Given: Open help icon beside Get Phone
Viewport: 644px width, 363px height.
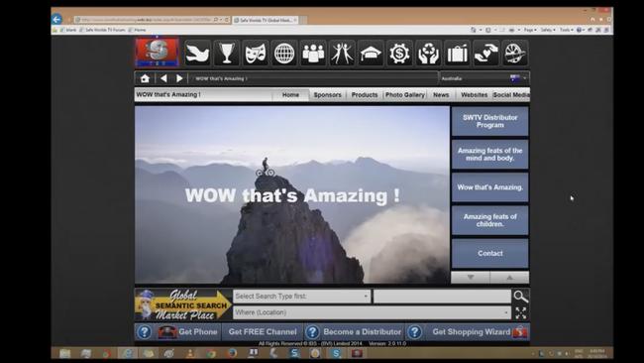Looking at the screenshot, I should (145, 331).
